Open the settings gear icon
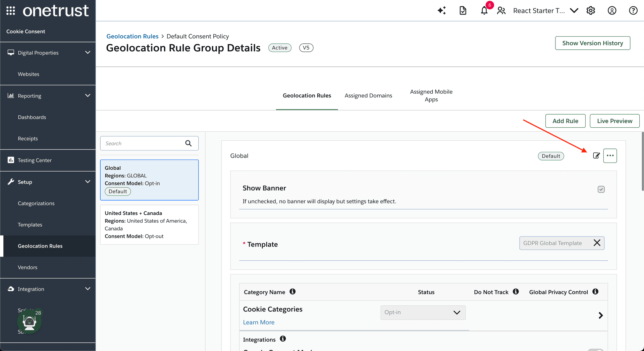Screen dimensions: 644x351 [591, 11]
